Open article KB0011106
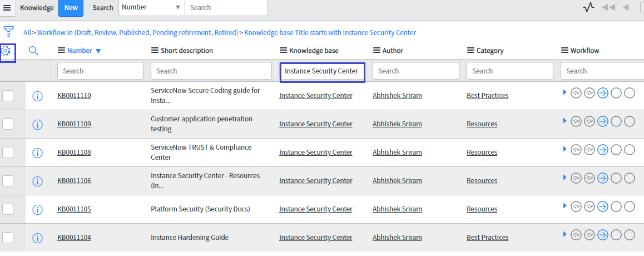 (75, 181)
